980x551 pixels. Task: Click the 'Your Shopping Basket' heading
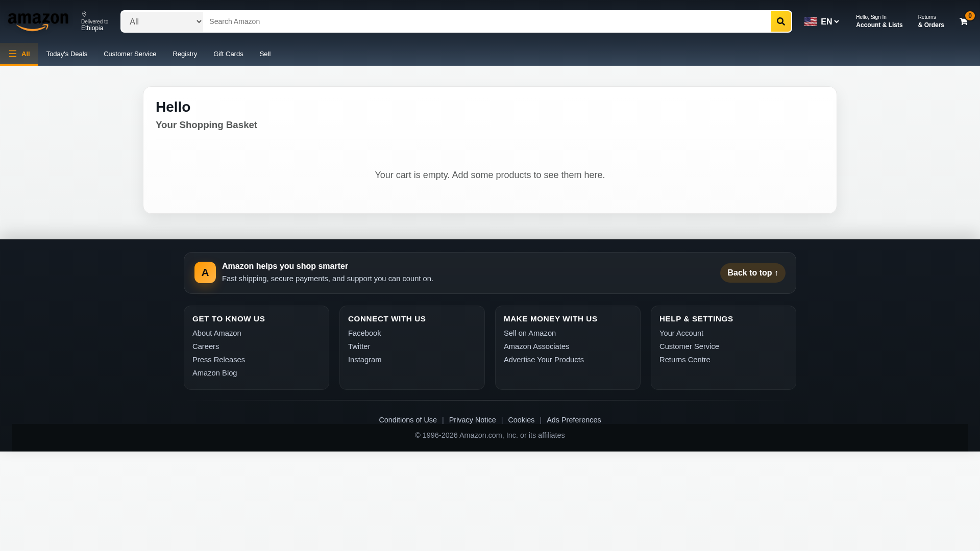point(206,125)
